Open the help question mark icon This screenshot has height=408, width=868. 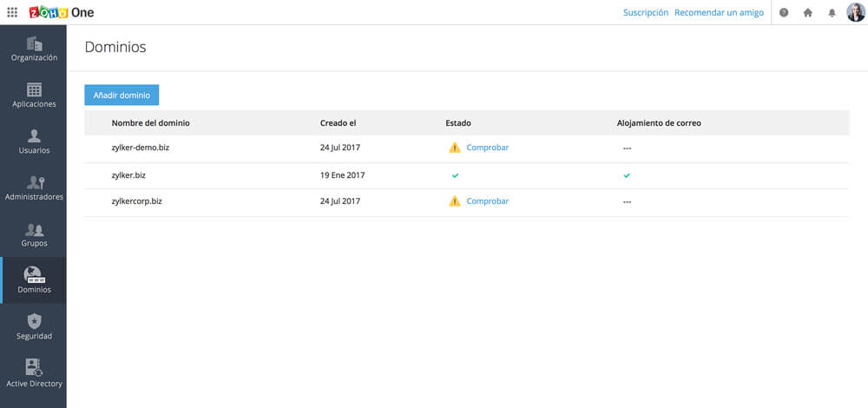784,13
